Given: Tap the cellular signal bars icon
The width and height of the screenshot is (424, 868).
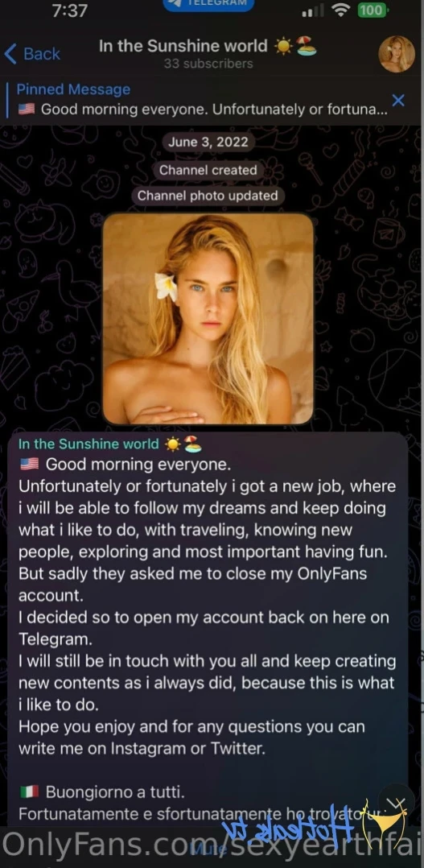Looking at the screenshot, I should coord(315,10).
